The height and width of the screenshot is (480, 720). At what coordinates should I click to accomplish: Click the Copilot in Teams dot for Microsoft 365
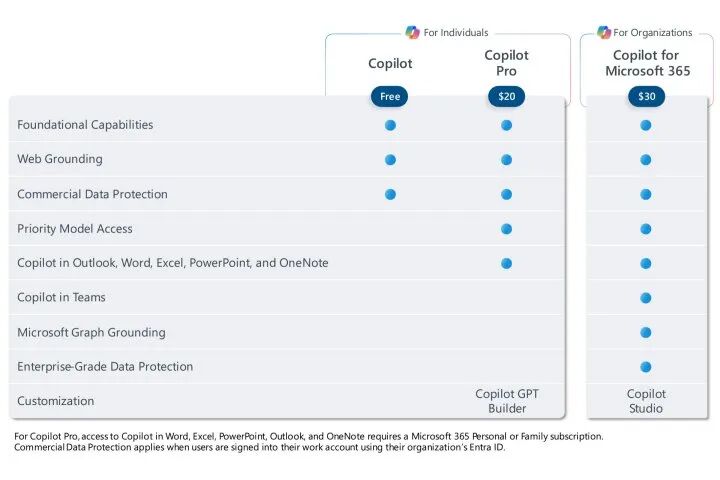[646, 298]
